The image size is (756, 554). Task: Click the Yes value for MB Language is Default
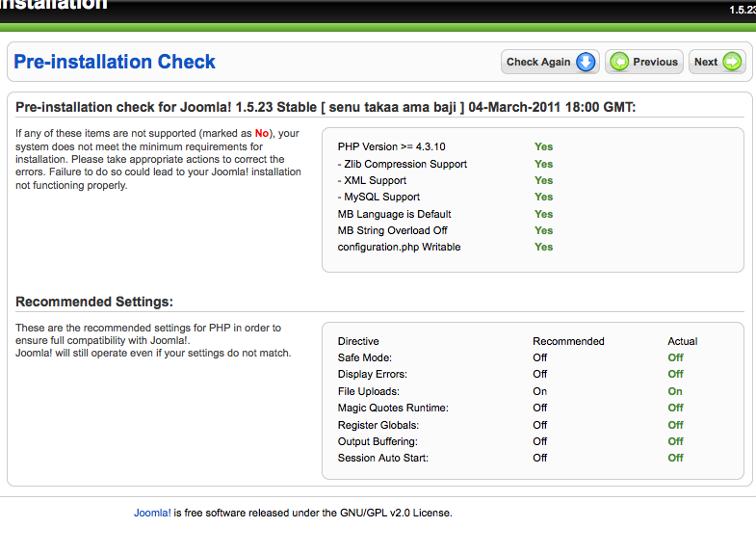pyautogui.click(x=543, y=214)
